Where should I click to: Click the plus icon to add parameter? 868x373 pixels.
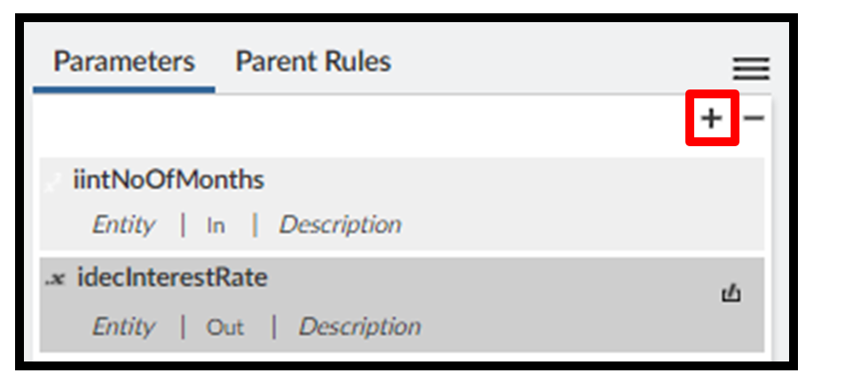click(711, 118)
